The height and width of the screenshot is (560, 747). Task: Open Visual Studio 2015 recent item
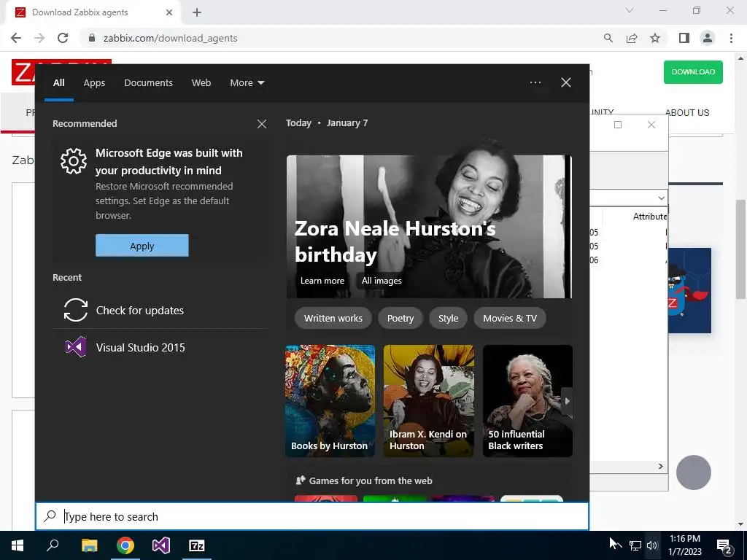click(x=160, y=347)
